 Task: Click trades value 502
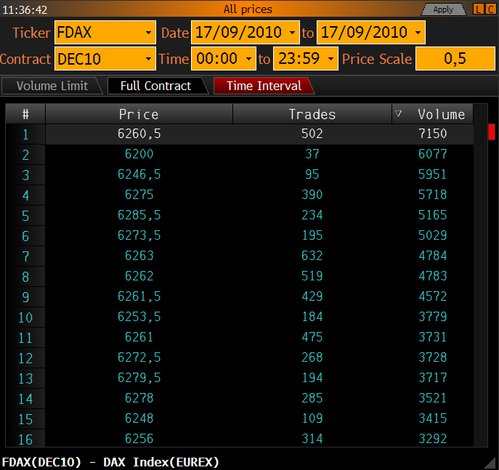coord(312,134)
